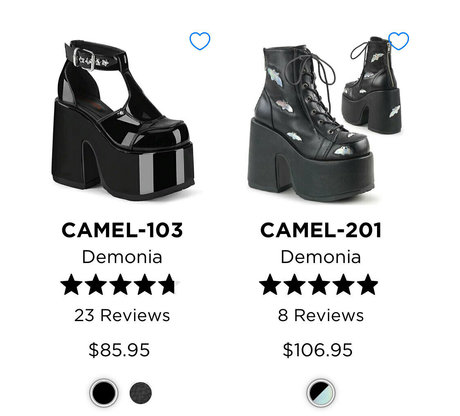Select solid black swatch for CAMEL-103
Image resolution: width=460 pixels, height=416 pixels.
tap(104, 393)
